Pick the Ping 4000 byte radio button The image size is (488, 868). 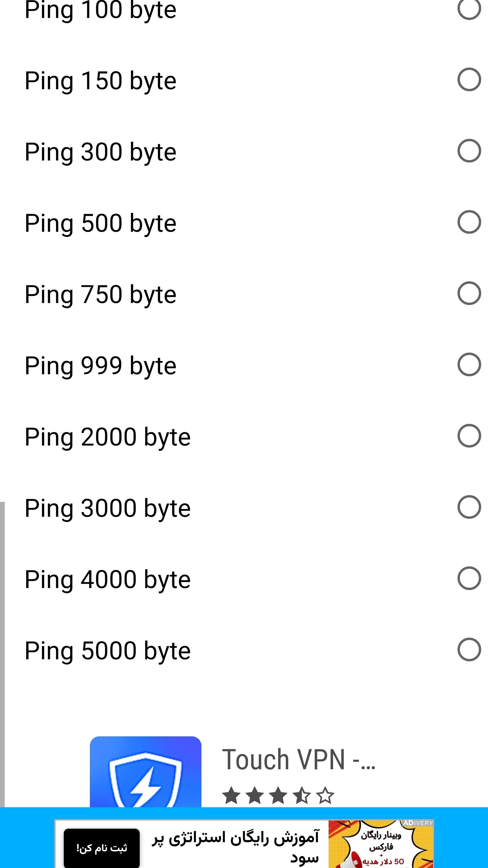pyautogui.click(x=469, y=579)
